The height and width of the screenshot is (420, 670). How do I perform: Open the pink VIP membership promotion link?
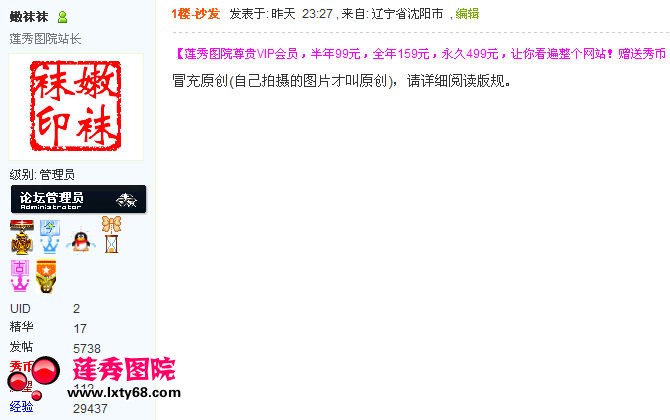point(421,54)
